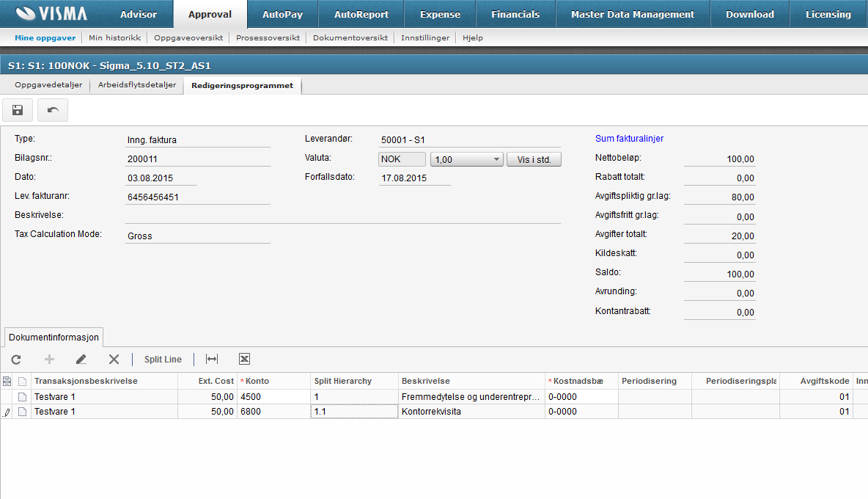Click the Tax Calculation Mode Gross field
The height and width of the screenshot is (499, 868).
pyautogui.click(x=198, y=236)
